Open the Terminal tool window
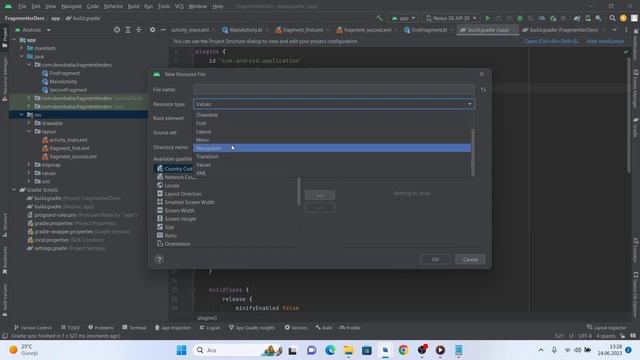Screen dimensions: 640x360 [x=134, y=328]
